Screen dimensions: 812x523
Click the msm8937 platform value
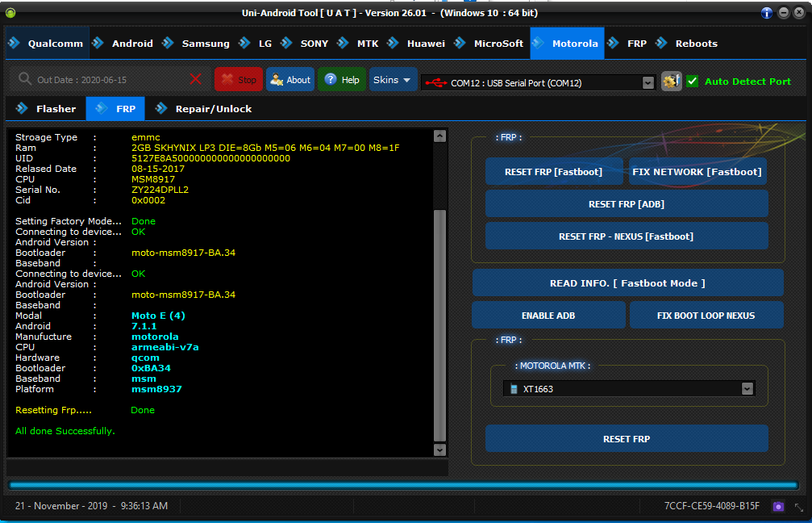coord(156,389)
